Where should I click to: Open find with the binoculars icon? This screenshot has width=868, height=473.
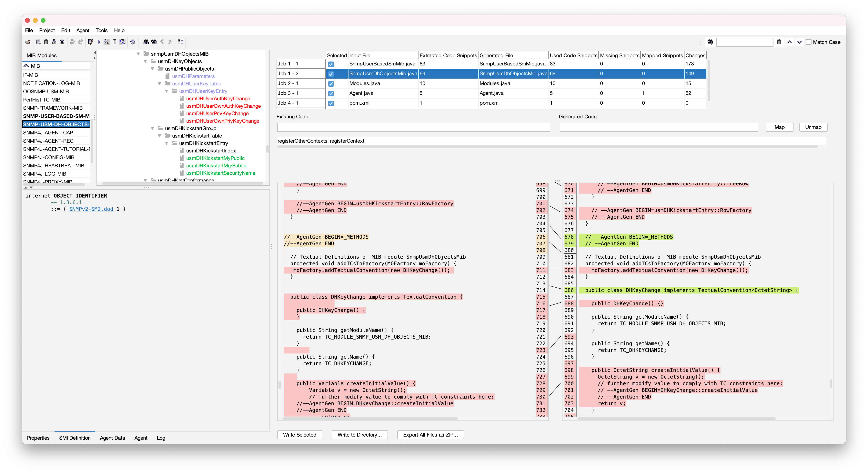[146, 42]
